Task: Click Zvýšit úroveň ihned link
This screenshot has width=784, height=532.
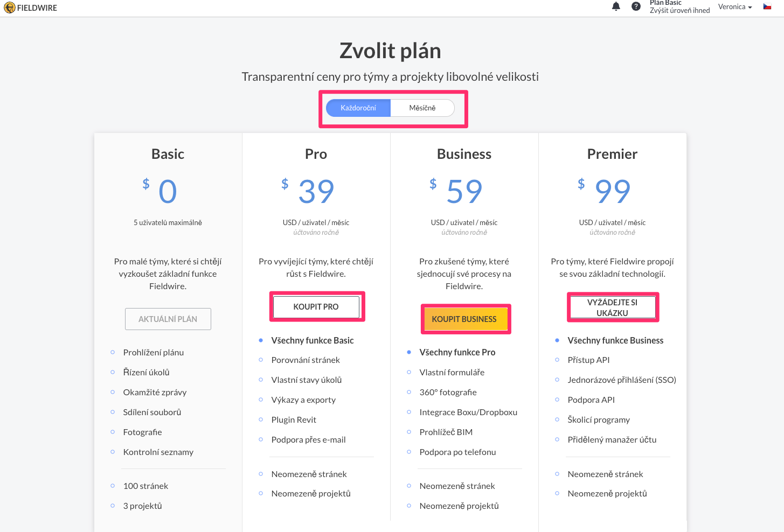Action: [680, 11]
